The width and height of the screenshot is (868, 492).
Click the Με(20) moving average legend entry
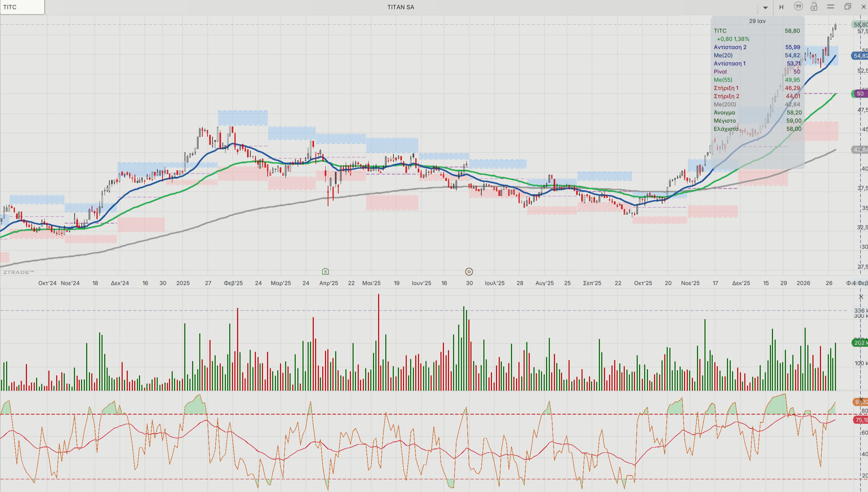coord(723,55)
